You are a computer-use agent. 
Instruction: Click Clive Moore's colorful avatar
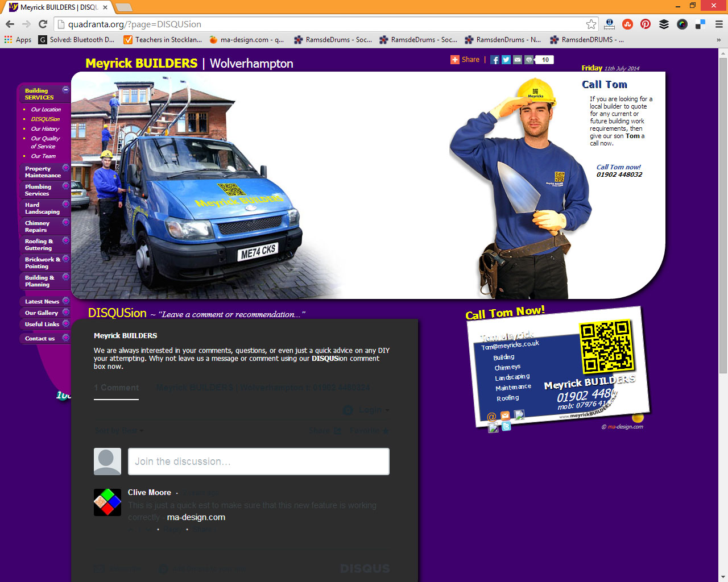pyautogui.click(x=107, y=502)
